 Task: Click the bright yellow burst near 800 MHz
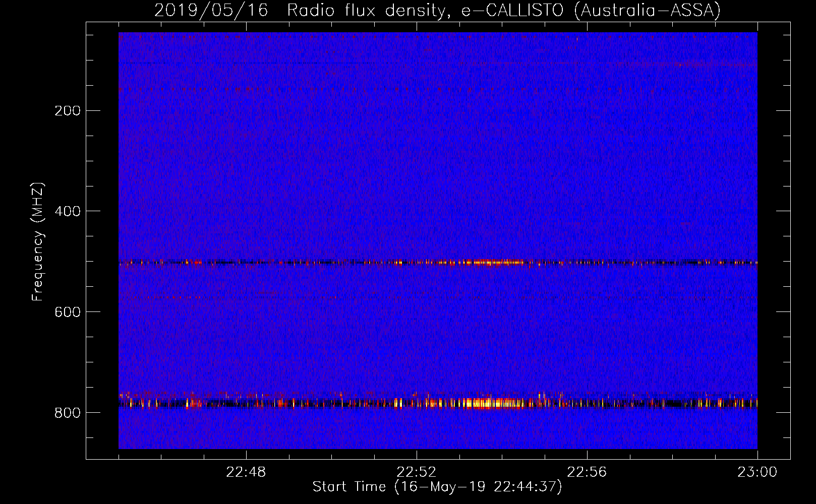pos(492,403)
